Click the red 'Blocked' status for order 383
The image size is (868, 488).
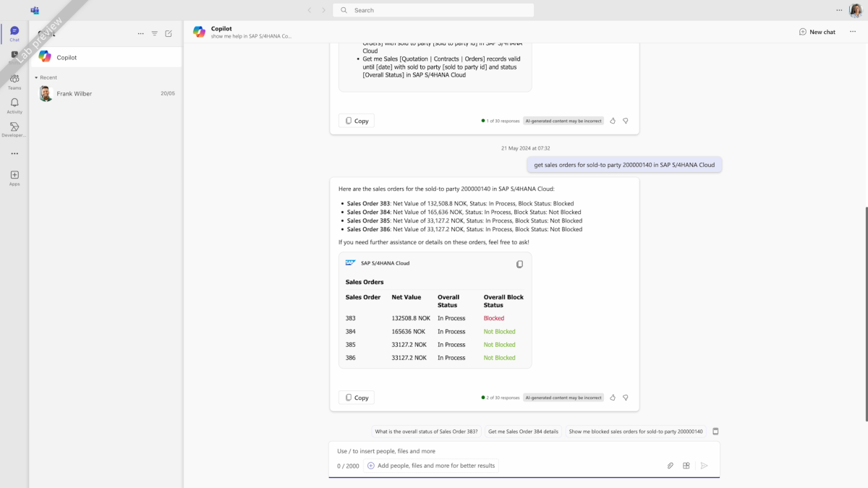coord(494,318)
